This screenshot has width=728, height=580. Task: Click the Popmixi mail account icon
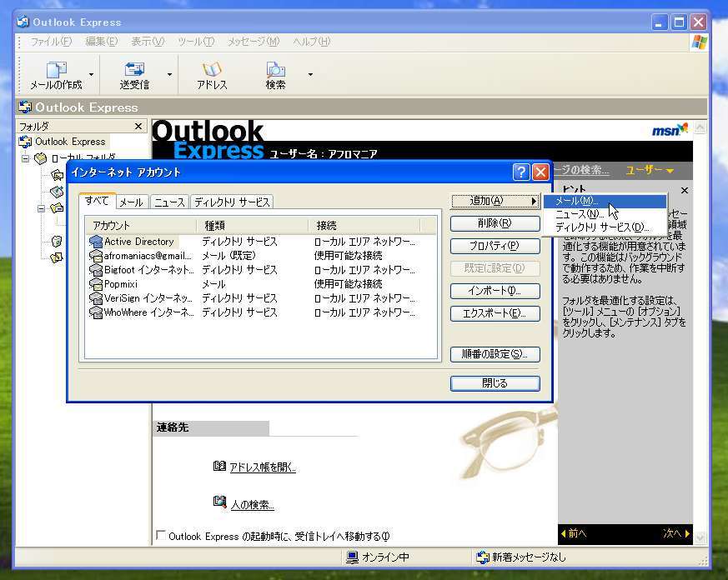pos(96,284)
